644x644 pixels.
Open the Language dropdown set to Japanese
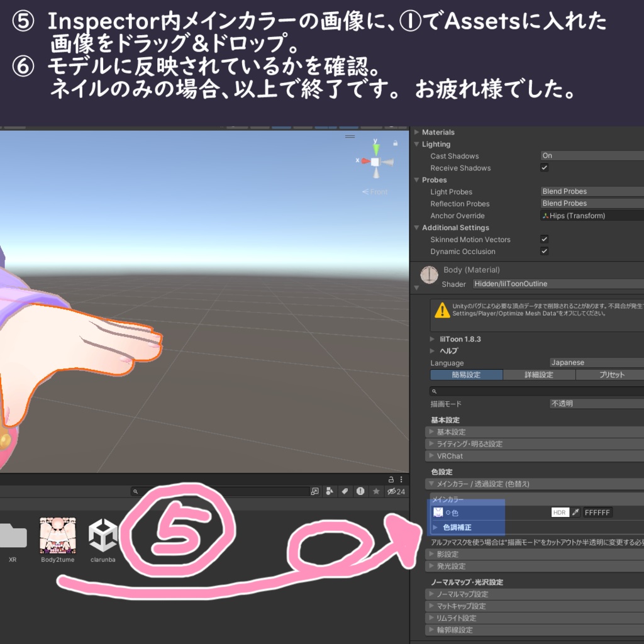coord(596,363)
